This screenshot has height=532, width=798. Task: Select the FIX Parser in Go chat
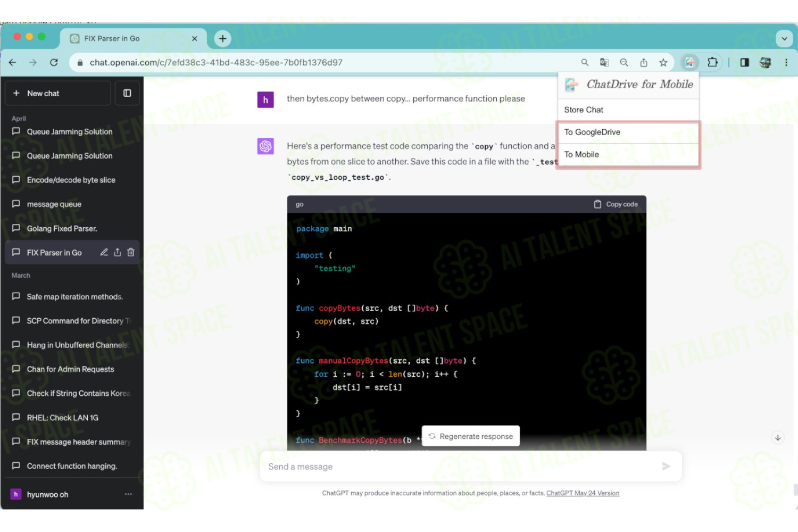(x=54, y=253)
